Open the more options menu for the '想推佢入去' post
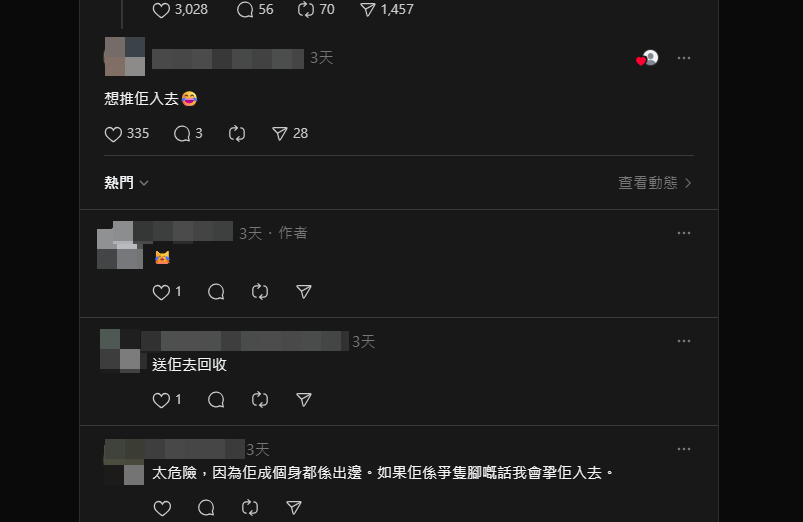803x522 pixels. [x=684, y=58]
